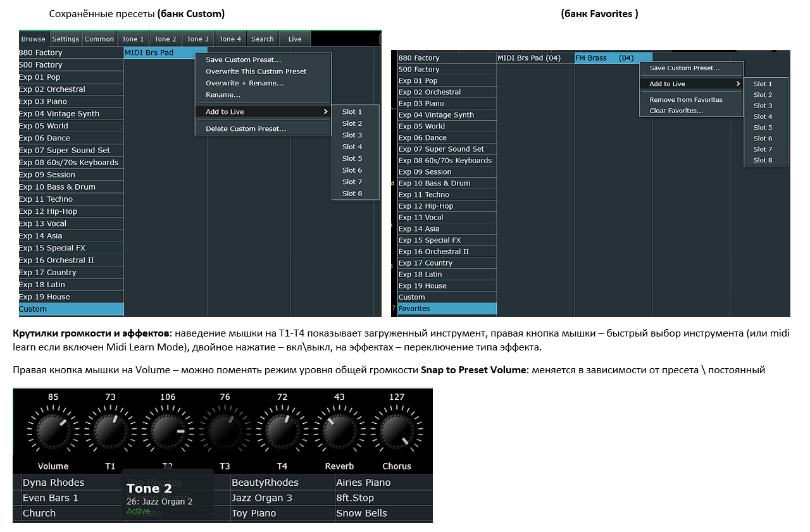810x532 pixels.
Task: Select Exp 16 Orchestral II in Custom bank screenshot
Action: [x=72, y=261]
